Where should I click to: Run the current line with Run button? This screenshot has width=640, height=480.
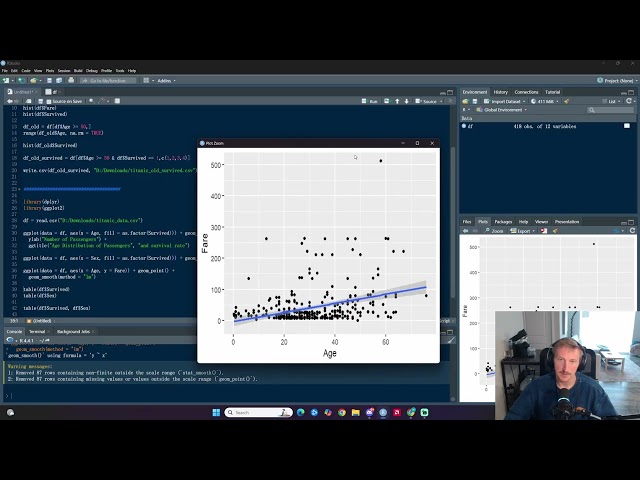click(x=370, y=101)
